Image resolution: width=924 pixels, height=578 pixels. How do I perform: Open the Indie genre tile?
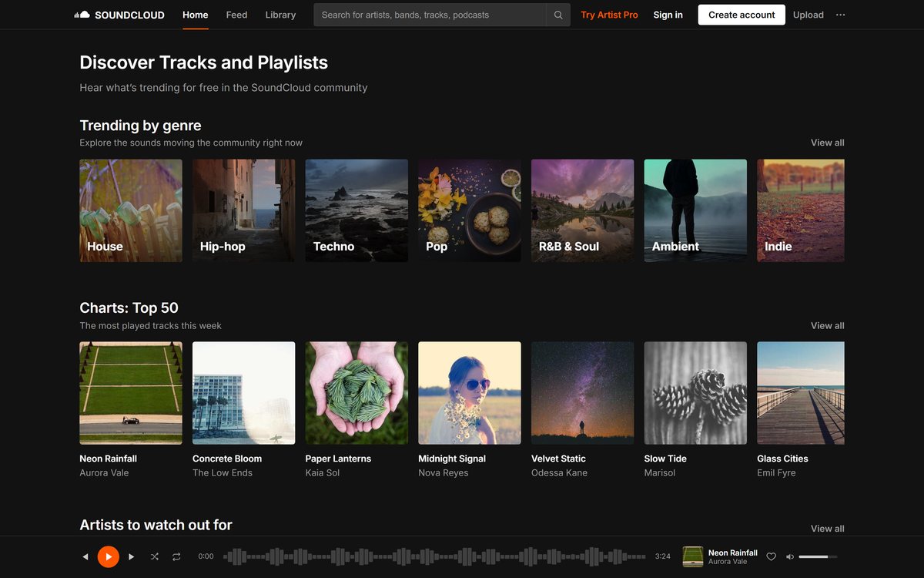[x=801, y=210]
